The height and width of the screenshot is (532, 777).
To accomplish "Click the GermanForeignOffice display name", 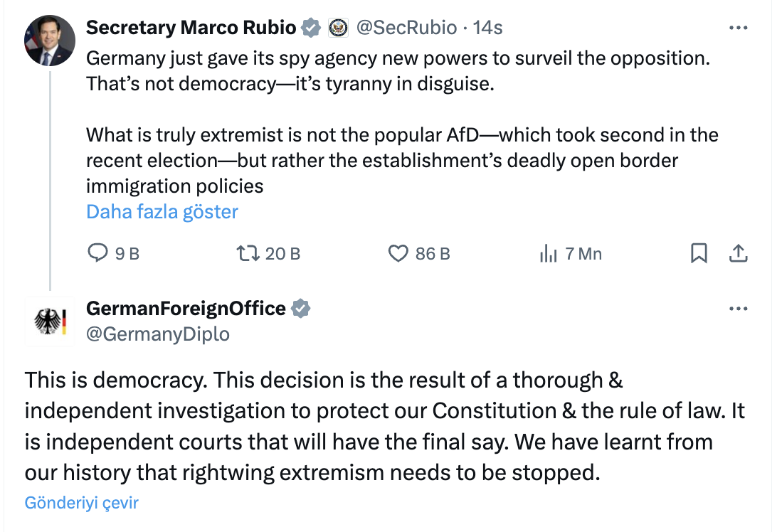I will 186,309.
